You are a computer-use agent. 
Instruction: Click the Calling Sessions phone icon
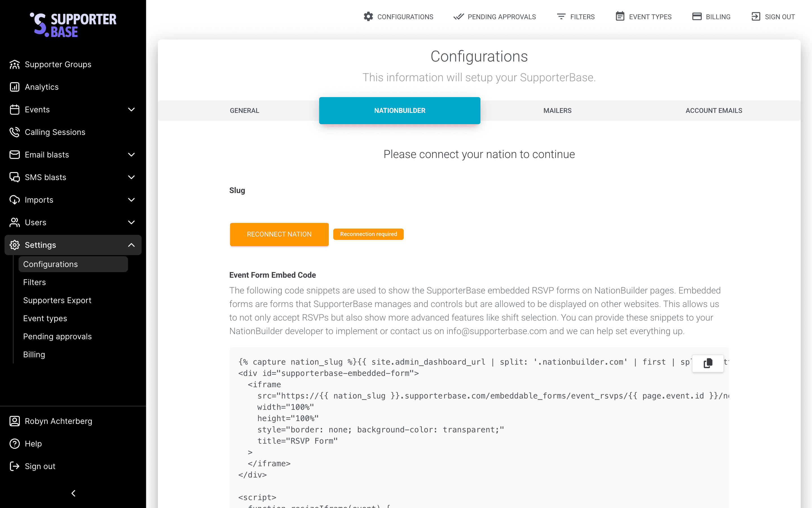tap(14, 132)
